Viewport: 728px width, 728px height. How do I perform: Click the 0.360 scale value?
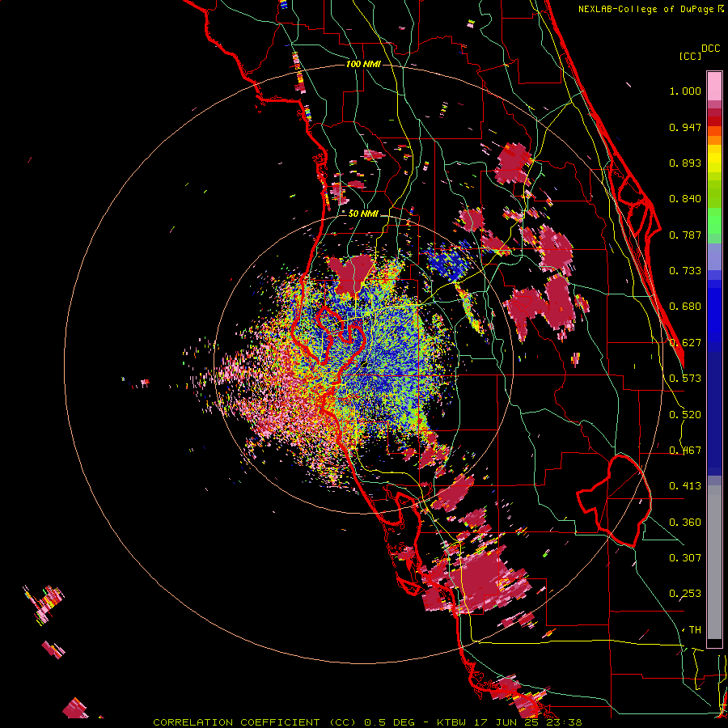pos(685,523)
